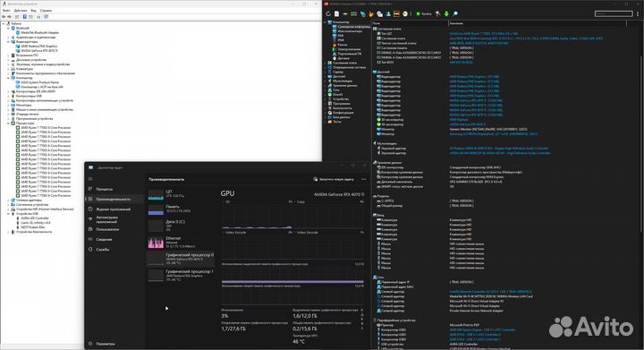
Task: Click the monitor scan icon in Device Manager toolbar
Action: pos(46,17)
